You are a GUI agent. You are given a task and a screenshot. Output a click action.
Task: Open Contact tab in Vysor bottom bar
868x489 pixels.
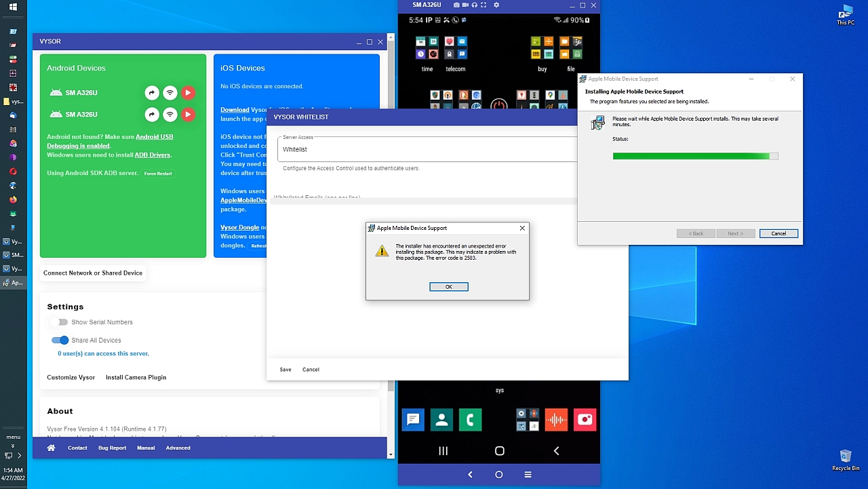pos(77,448)
